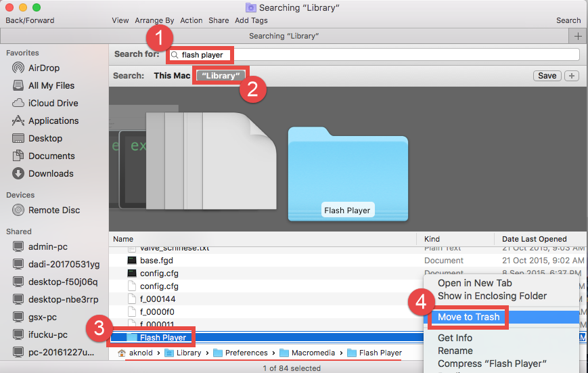Select the Flash Player folder preview
Screen dimensions: 588x373
click(348, 175)
